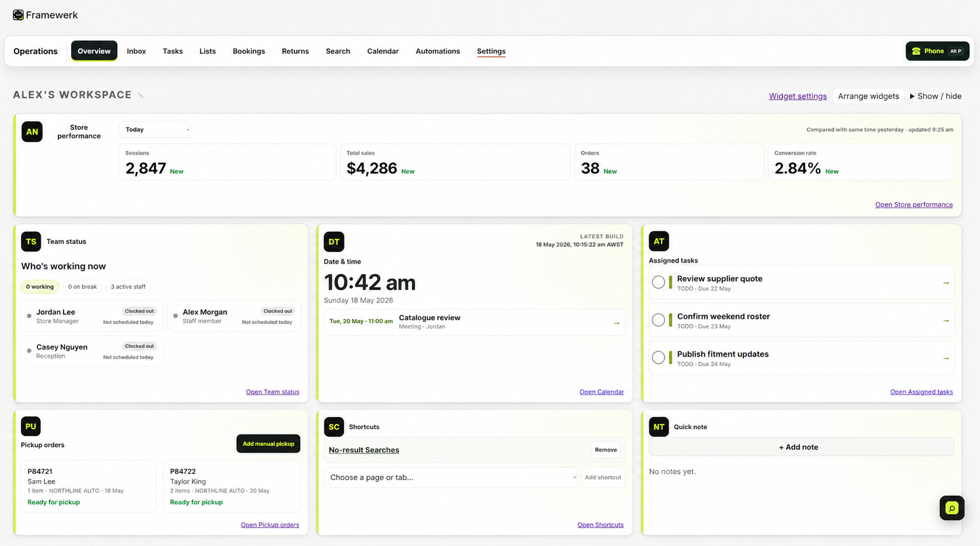The width and height of the screenshot is (980, 546).
Task: Click the Add manual pickup button
Action: tap(268, 444)
